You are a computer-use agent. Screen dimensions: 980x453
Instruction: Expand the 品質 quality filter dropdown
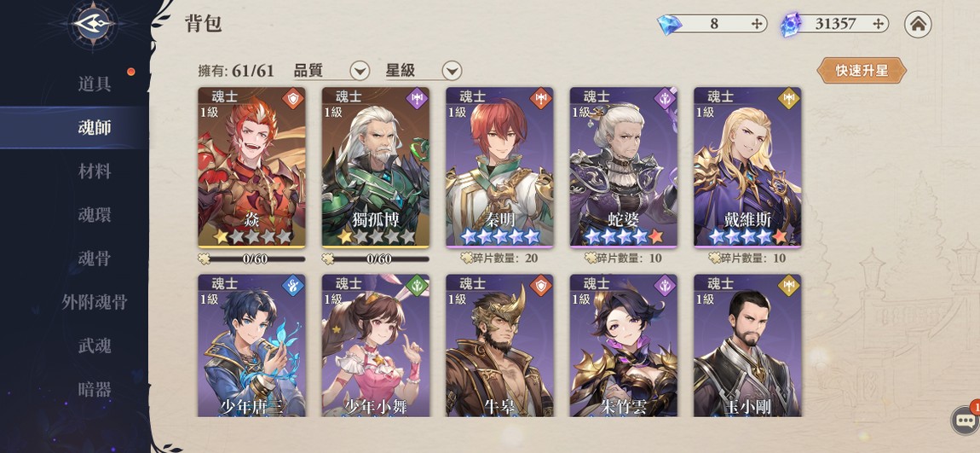pos(360,71)
